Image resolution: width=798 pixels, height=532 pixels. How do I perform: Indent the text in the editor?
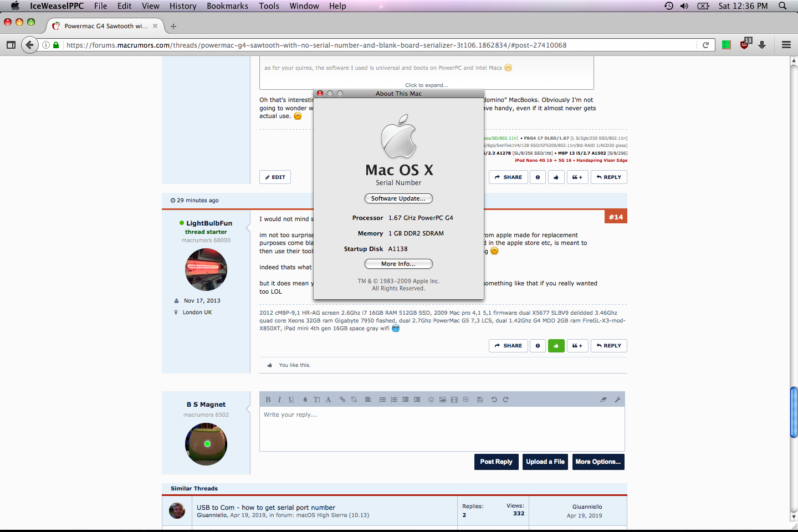pyautogui.click(x=417, y=400)
